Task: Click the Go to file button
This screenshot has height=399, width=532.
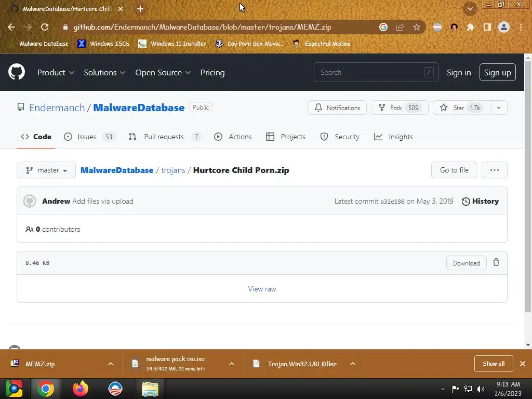Action: tap(454, 170)
